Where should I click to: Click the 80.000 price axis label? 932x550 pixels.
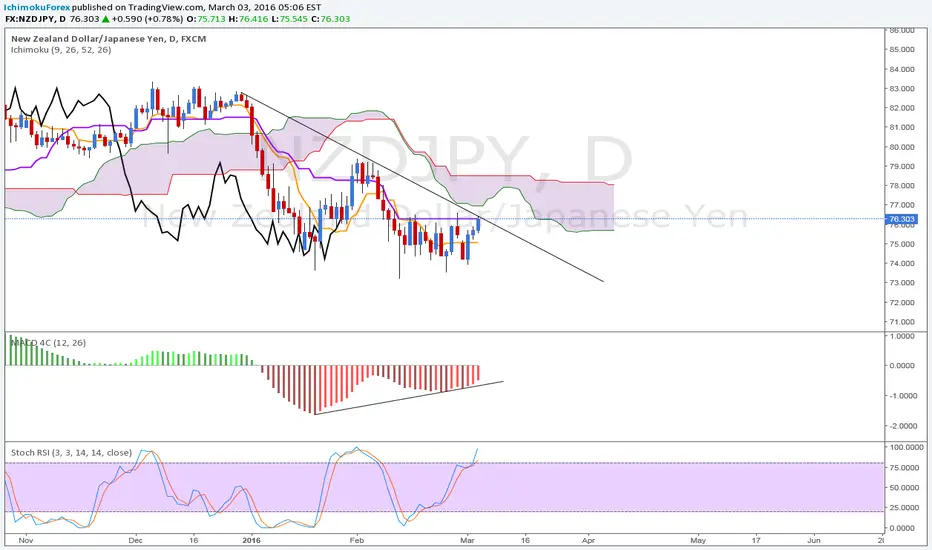tap(902, 147)
